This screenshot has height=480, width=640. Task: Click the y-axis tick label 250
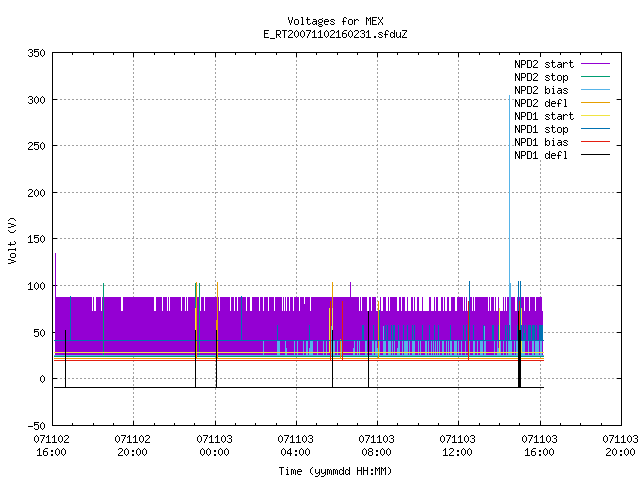pyautogui.click(x=36, y=146)
